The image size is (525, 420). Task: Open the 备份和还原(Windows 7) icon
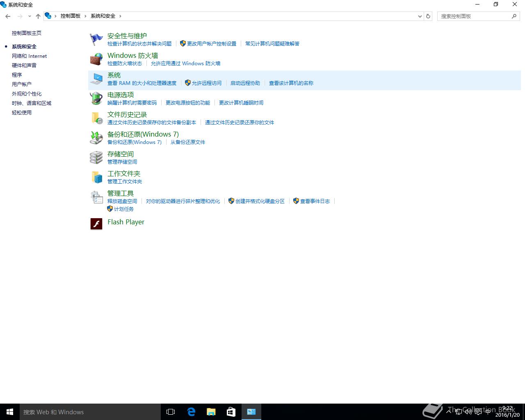(x=96, y=138)
